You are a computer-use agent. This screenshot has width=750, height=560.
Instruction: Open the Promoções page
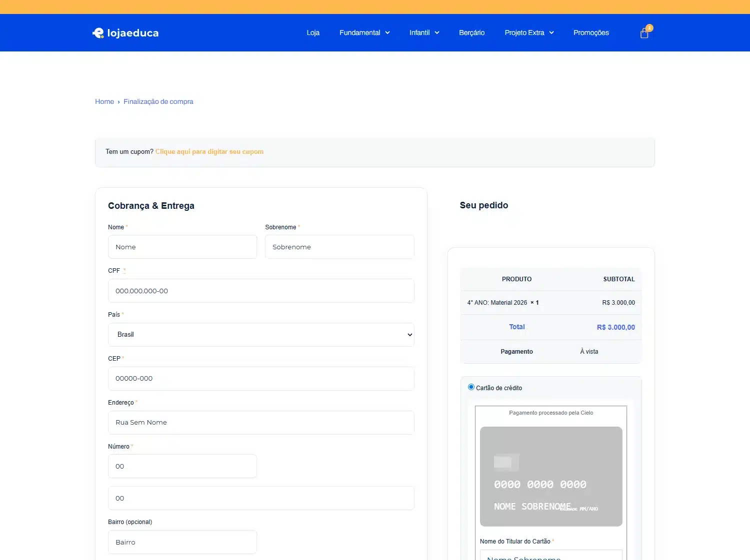[591, 33]
